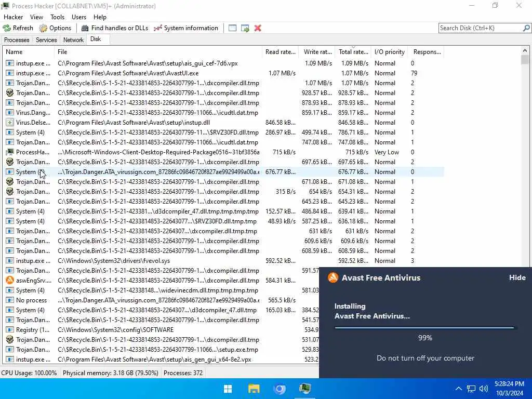This screenshot has height=399, width=532.
Task: Click the No process row icon
Action: pyautogui.click(x=10, y=300)
